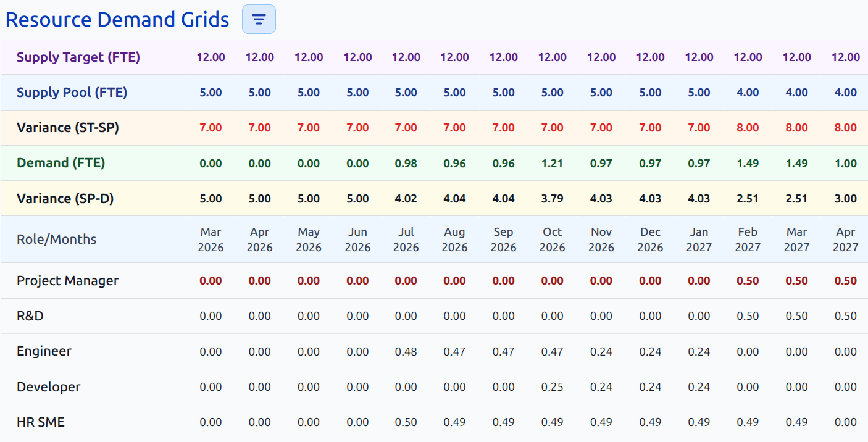Viewport: 868px width, 442px height.
Task: Choose the Engineer role label
Action: coord(44,351)
